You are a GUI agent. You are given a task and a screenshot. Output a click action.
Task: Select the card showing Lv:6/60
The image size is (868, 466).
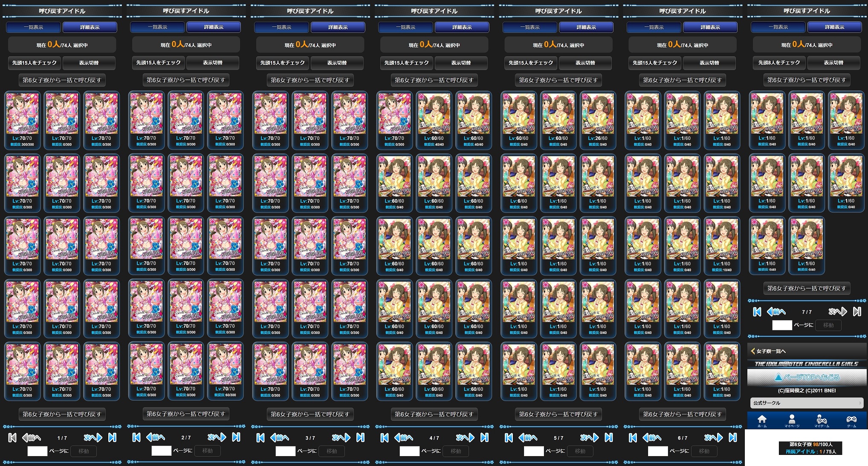518,183
